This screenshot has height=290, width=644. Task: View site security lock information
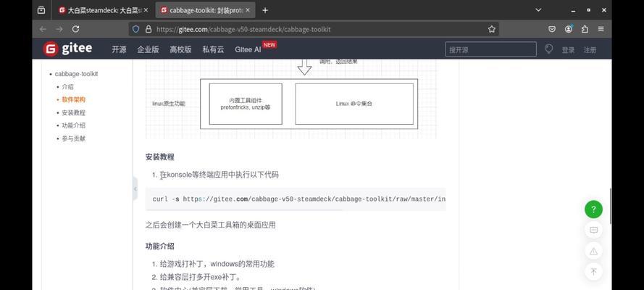pos(149,29)
